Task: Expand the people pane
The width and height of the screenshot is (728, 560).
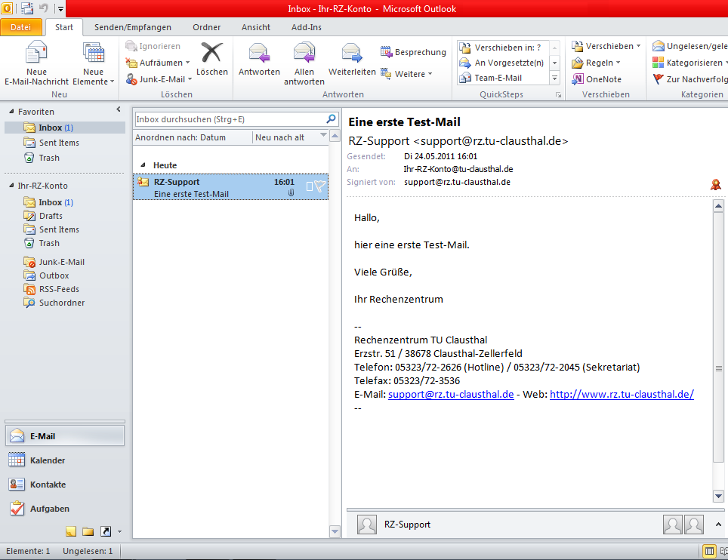Action: tap(718, 525)
